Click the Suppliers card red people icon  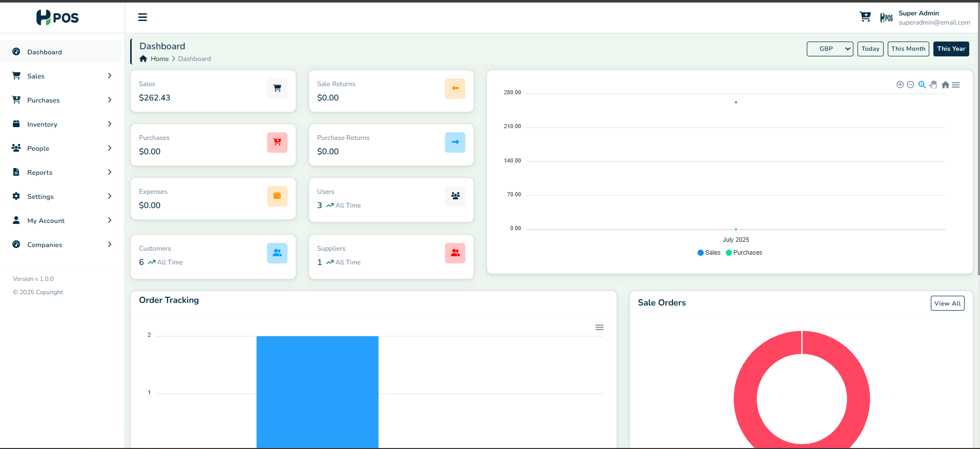(455, 253)
